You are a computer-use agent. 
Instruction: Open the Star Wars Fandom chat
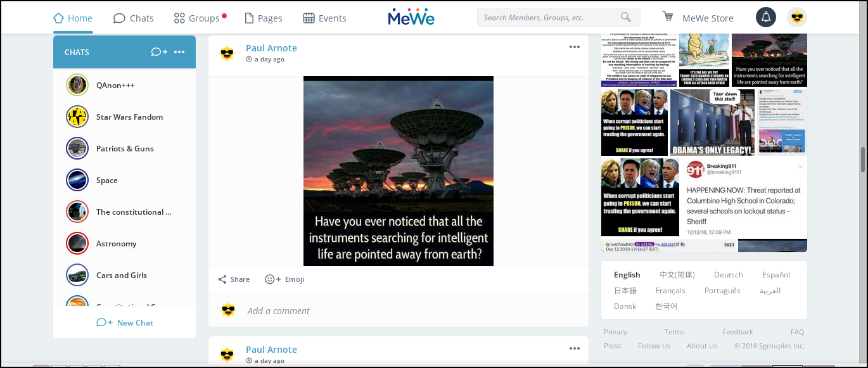[x=124, y=117]
